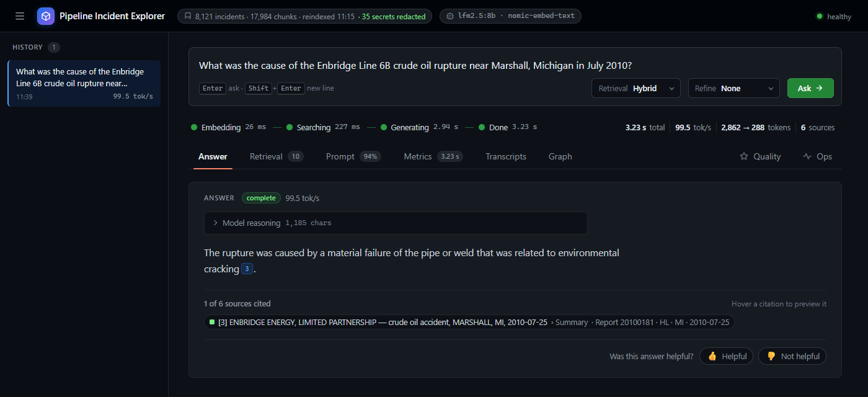Viewport: 868px width, 397px height.
Task: Switch to the Retrieval tab
Action: pyautogui.click(x=277, y=156)
